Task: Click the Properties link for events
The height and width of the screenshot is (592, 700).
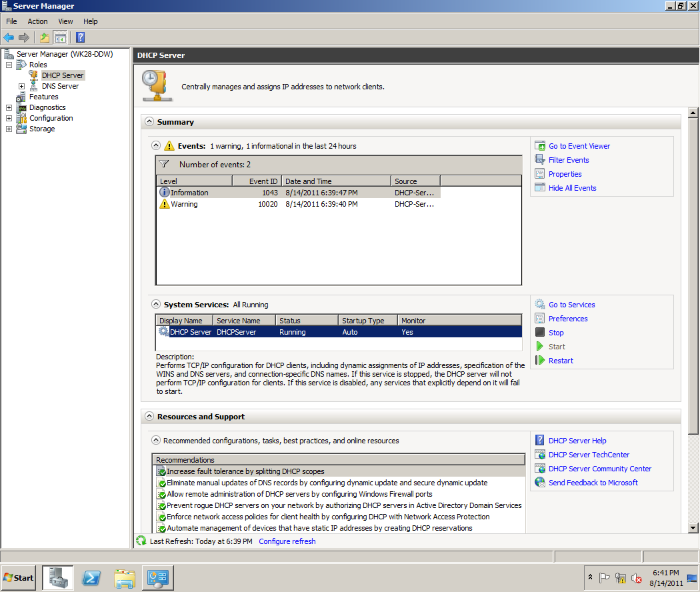Action: 565,174
